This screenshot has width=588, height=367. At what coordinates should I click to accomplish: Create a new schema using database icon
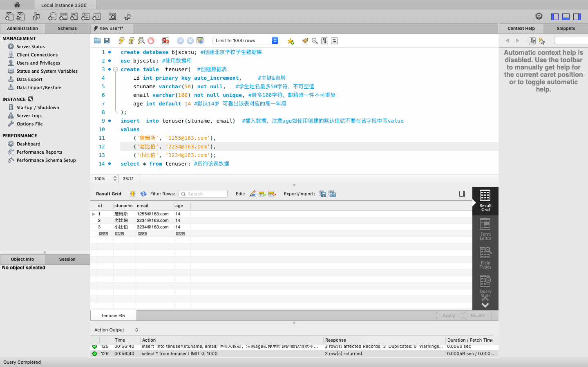[x=52, y=17]
